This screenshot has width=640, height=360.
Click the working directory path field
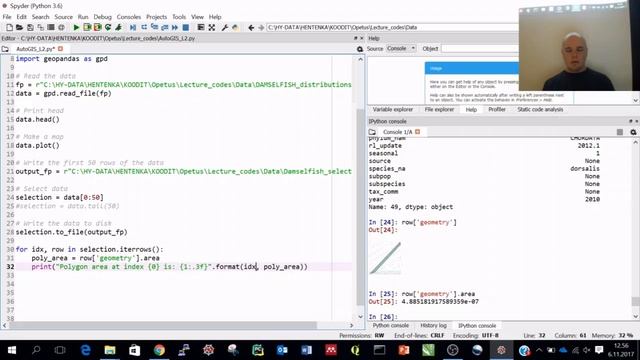(392, 27)
